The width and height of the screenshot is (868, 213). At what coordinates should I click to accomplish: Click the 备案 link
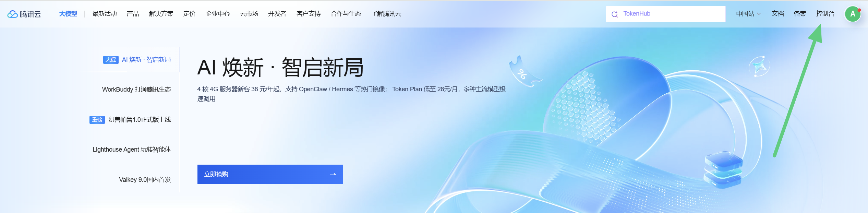click(800, 14)
